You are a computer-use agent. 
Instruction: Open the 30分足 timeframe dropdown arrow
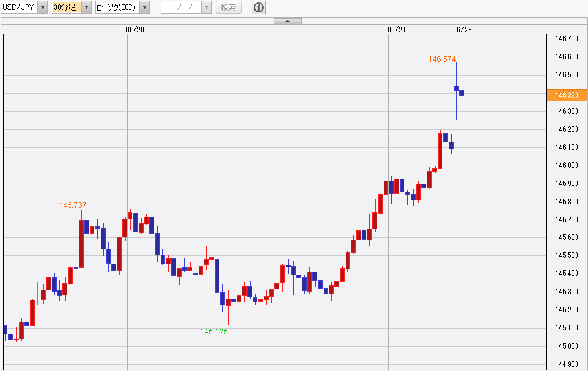86,7
